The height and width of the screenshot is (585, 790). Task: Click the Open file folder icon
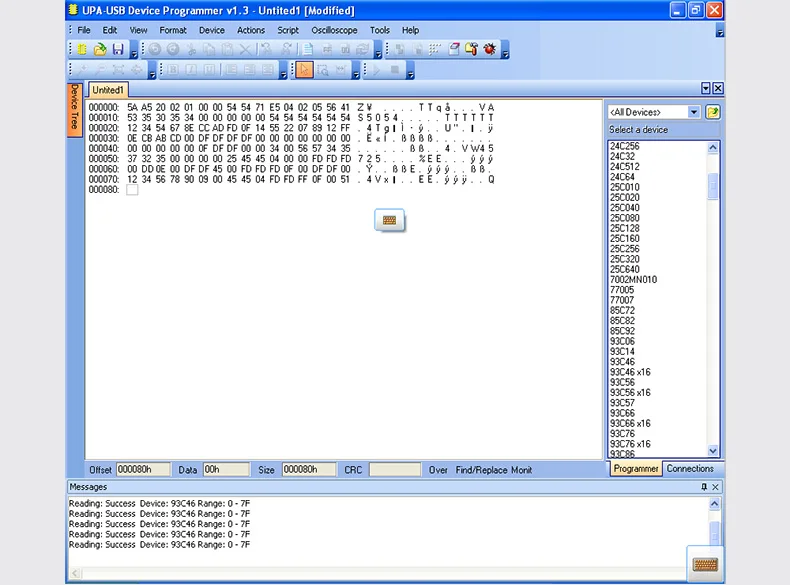[x=101, y=49]
